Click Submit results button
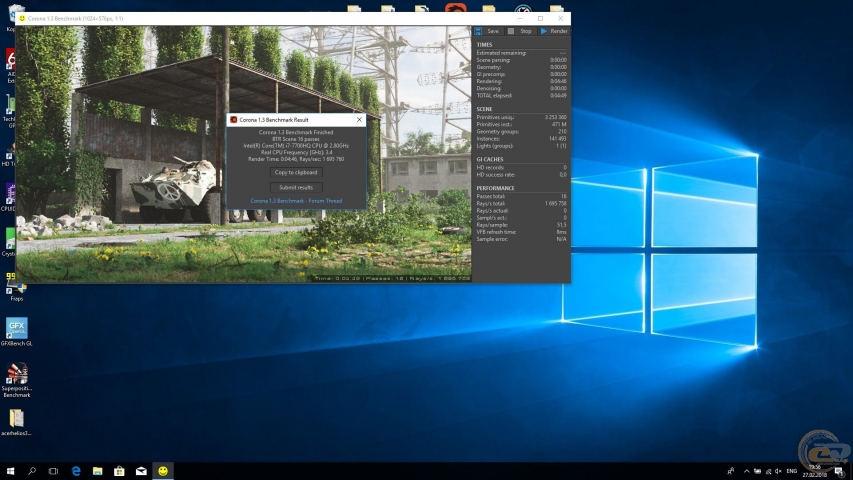Screen dimensions: 853x480 coord(296,187)
